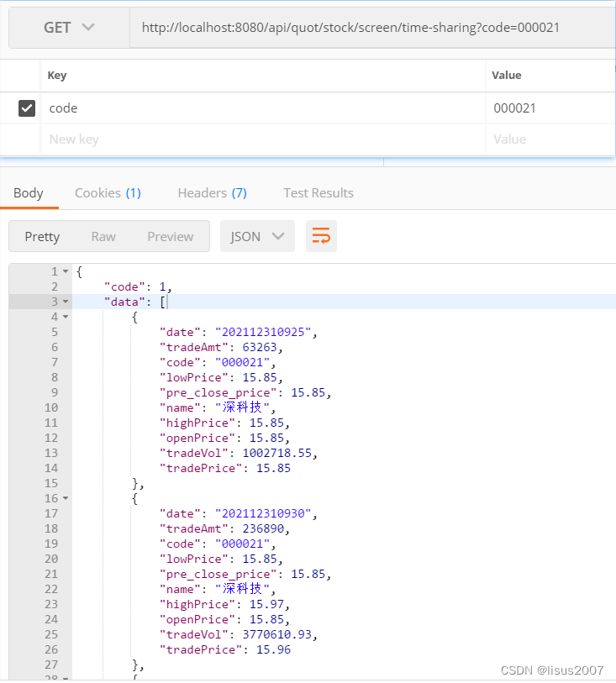Toggle the wrap lines icon button
The image size is (616, 683).
tap(321, 236)
